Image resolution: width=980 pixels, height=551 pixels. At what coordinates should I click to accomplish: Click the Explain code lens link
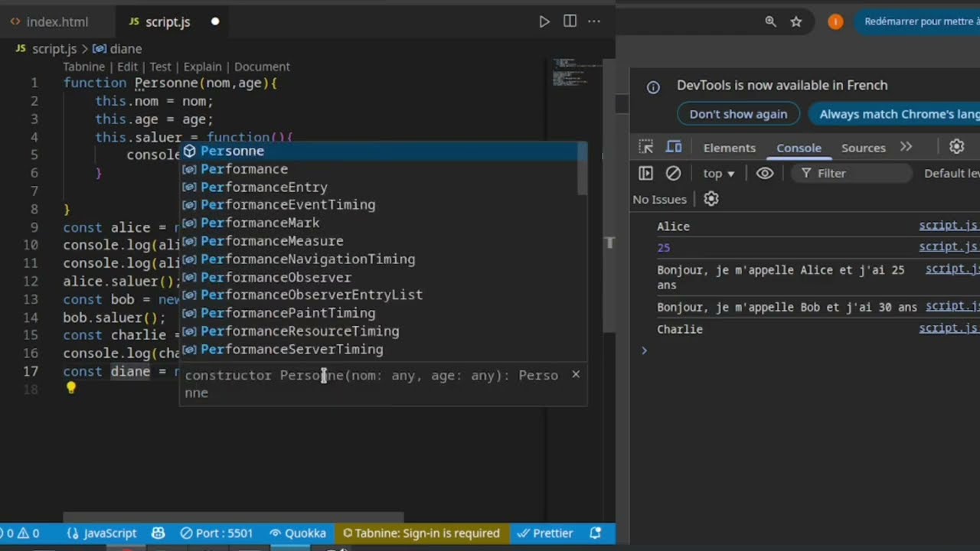coord(202,67)
